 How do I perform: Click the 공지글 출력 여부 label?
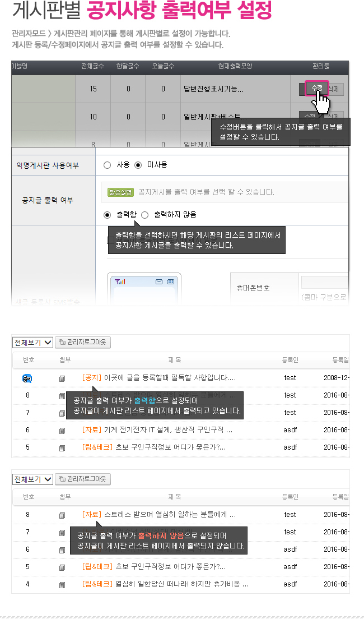click(x=48, y=200)
